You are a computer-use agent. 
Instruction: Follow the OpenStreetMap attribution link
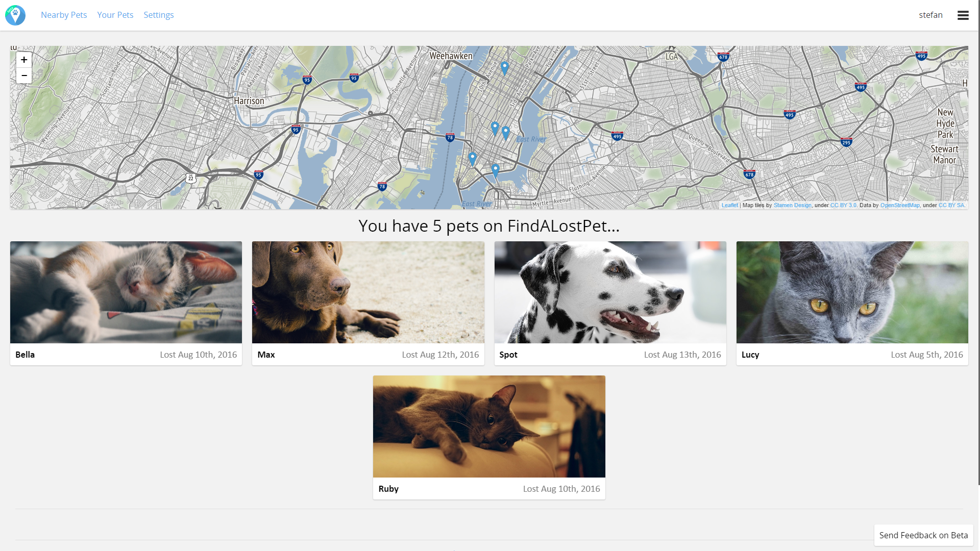pyautogui.click(x=899, y=205)
